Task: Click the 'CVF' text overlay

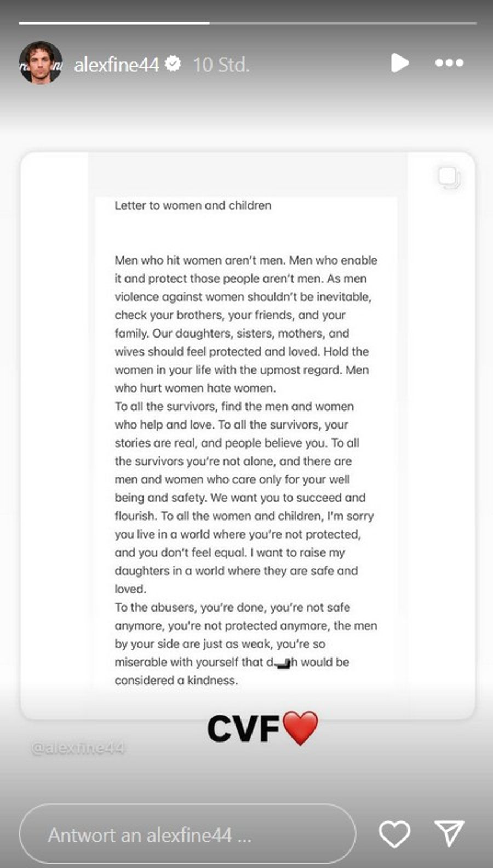Action: point(243,729)
